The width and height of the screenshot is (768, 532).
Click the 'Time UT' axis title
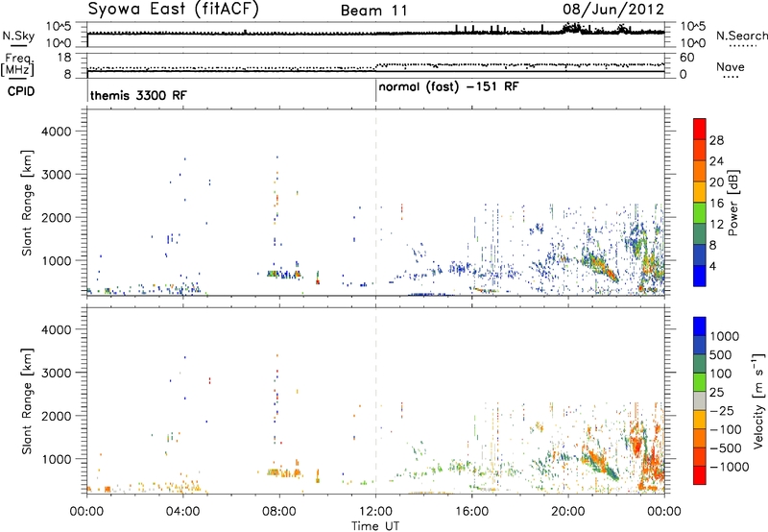[375, 526]
